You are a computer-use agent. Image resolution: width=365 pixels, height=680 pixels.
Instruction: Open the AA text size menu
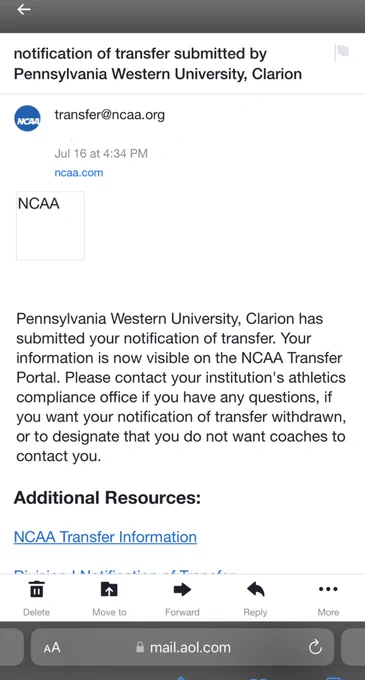pos(52,648)
